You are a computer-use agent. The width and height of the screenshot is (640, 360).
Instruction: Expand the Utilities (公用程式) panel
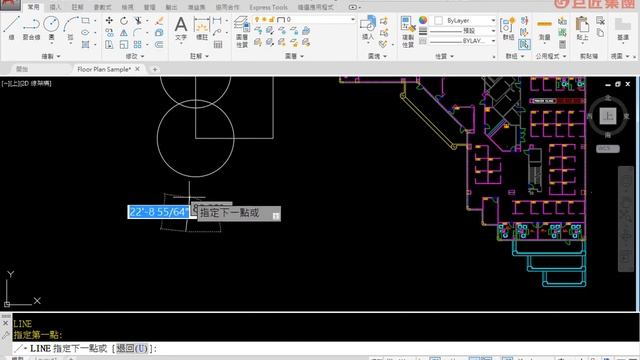[551, 56]
